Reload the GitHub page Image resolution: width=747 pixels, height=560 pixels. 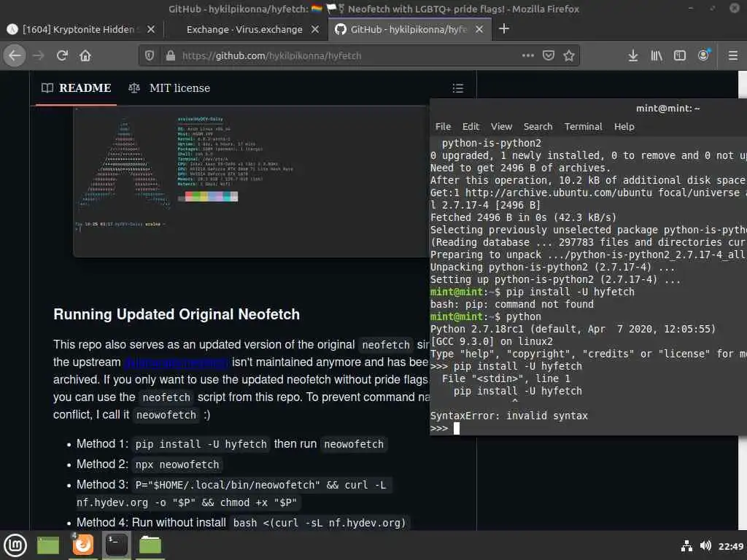(62, 55)
